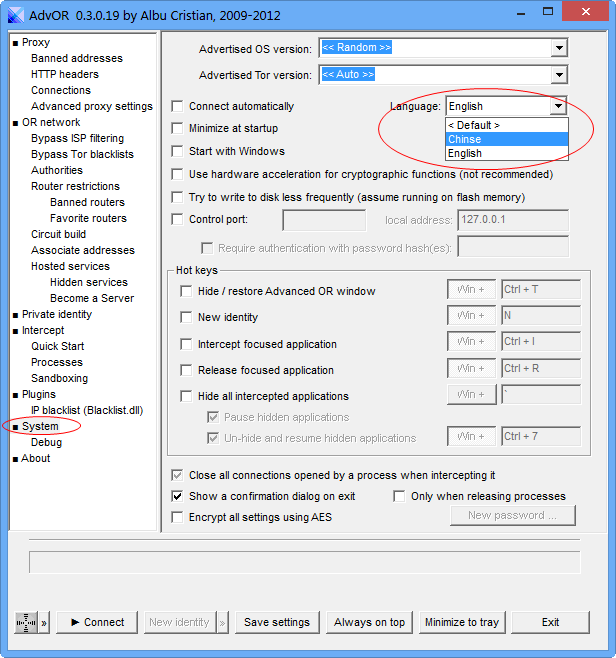The height and width of the screenshot is (658, 616).
Task: Open HTTP headers page
Action: [65, 74]
